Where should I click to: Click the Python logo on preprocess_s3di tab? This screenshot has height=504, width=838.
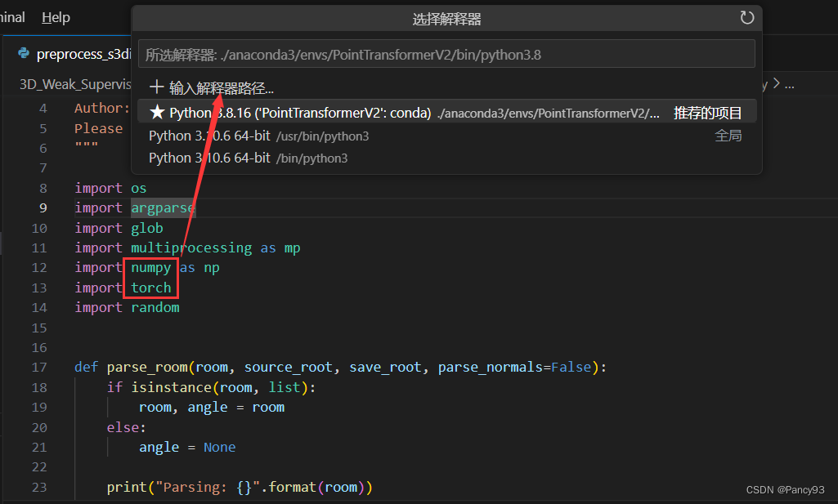(x=24, y=54)
